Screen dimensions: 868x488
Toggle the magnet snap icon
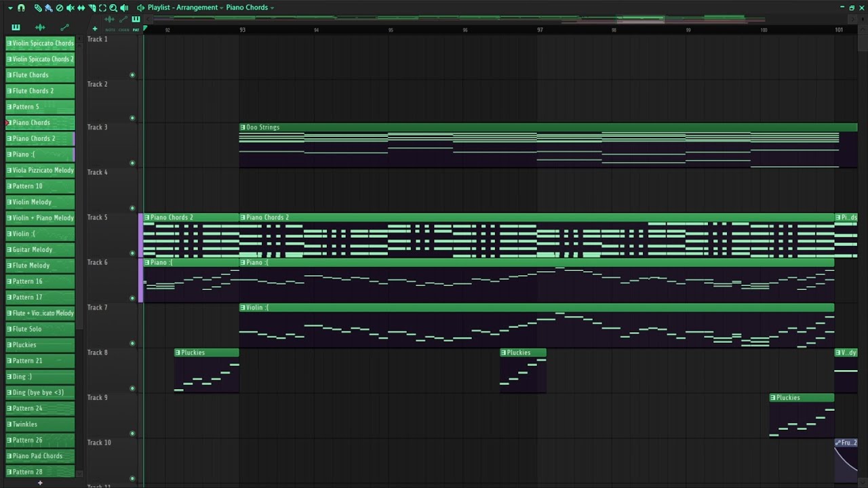tap(21, 7)
